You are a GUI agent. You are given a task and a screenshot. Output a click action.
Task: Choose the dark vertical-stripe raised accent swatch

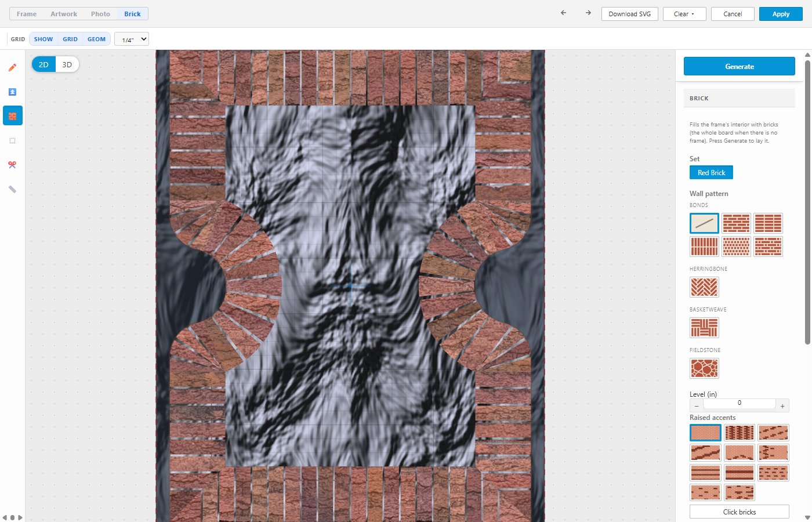[x=739, y=433]
